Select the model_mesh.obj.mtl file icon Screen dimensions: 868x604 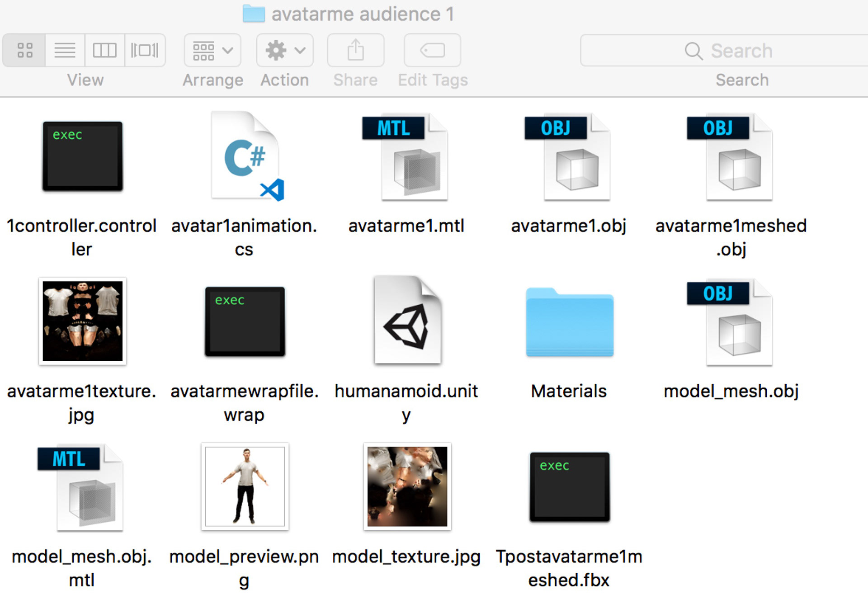[80, 487]
